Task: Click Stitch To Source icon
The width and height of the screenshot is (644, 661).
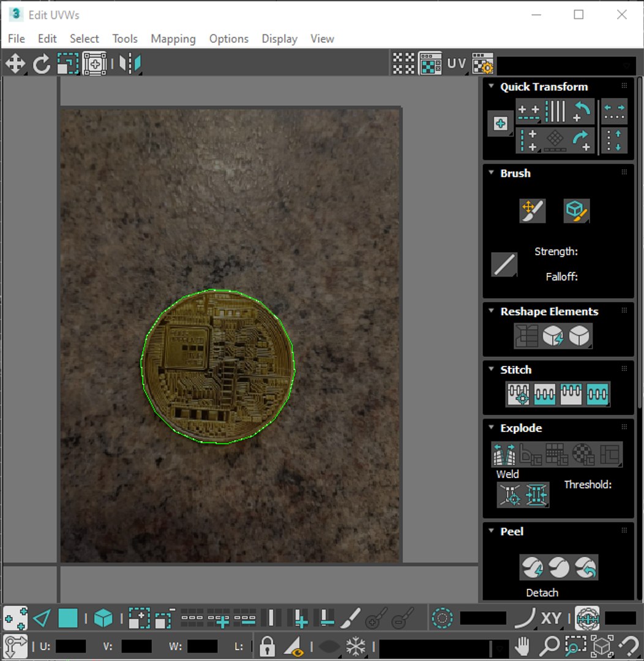Action: 571,394
